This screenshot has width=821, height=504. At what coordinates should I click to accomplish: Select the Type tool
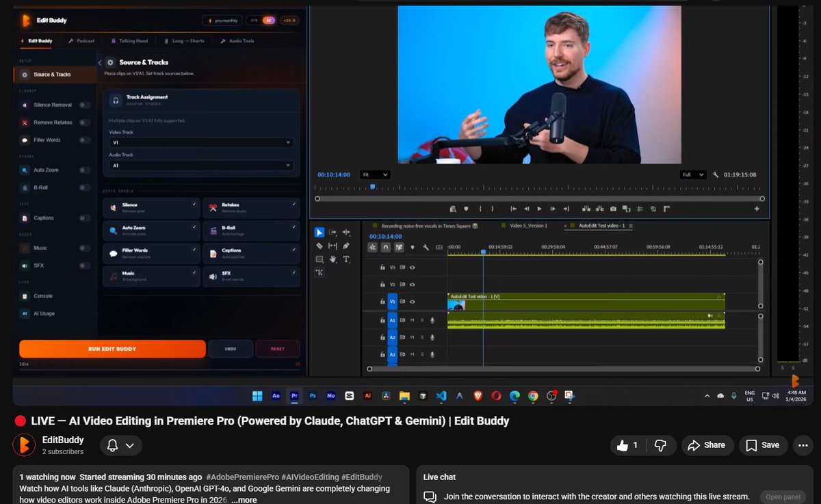tap(346, 259)
